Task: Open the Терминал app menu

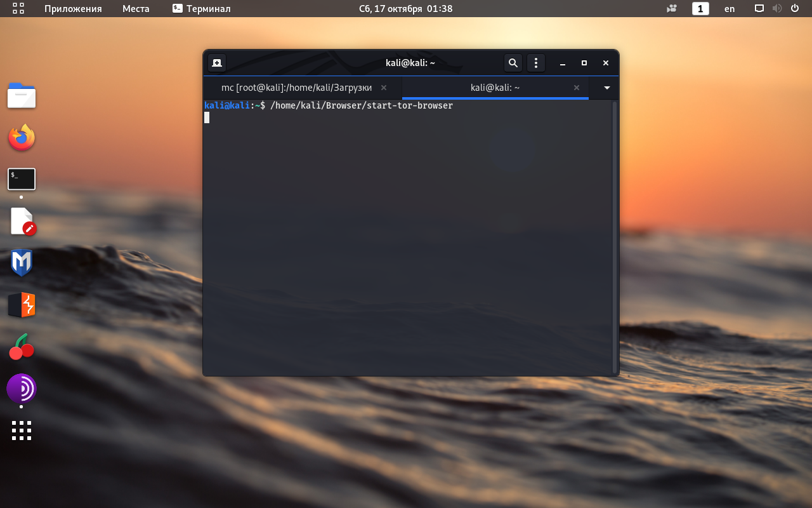Action: [202, 9]
